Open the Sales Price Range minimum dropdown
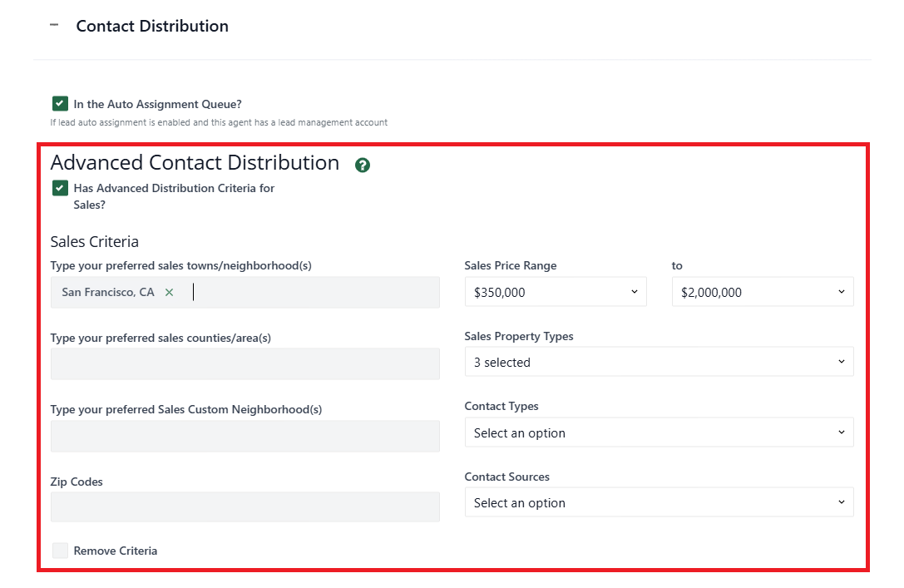 [556, 291]
